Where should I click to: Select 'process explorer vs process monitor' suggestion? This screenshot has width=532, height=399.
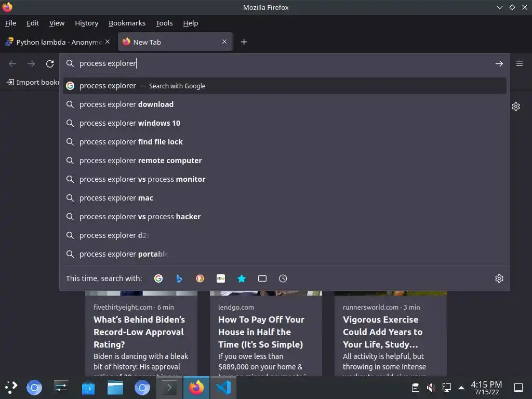pos(284,179)
